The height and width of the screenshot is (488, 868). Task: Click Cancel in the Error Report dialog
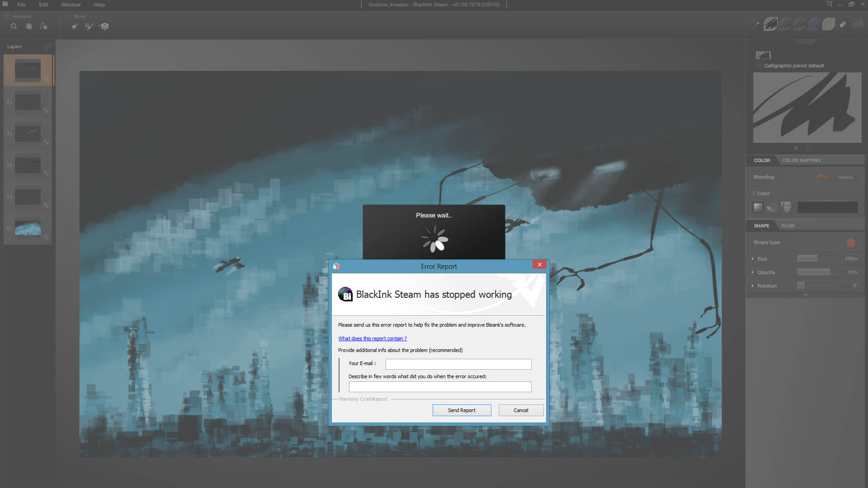[x=521, y=410]
